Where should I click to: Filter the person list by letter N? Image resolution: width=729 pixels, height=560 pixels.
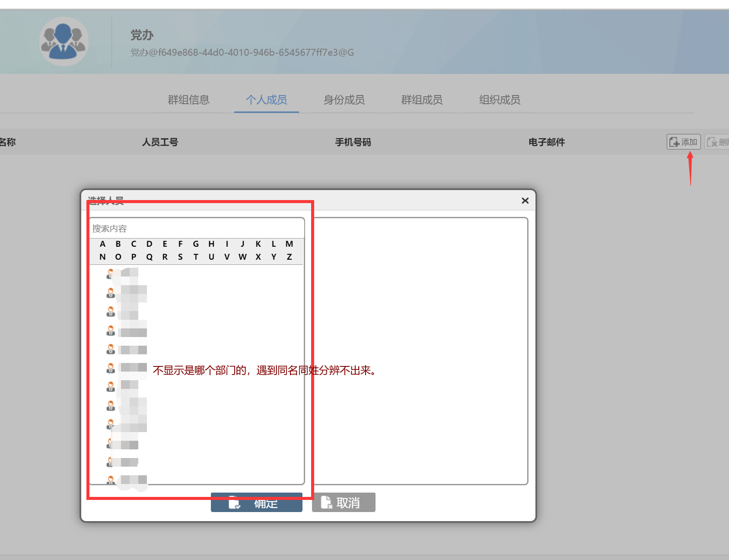[x=102, y=257]
